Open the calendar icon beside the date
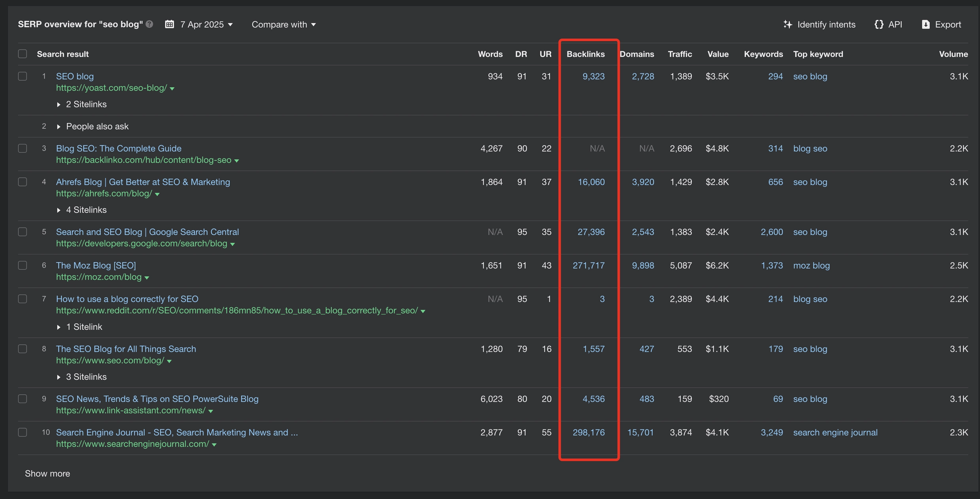Image resolution: width=980 pixels, height=499 pixels. [x=170, y=24]
